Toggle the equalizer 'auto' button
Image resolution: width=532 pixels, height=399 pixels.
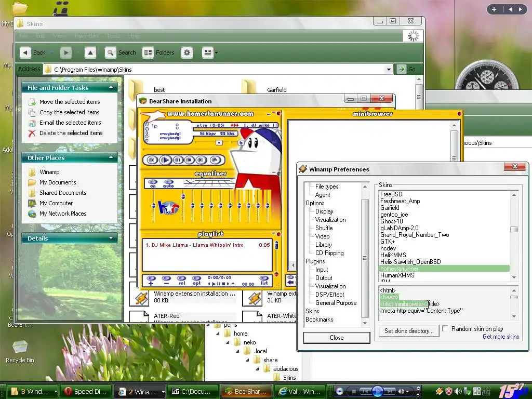click(x=168, y=183)
